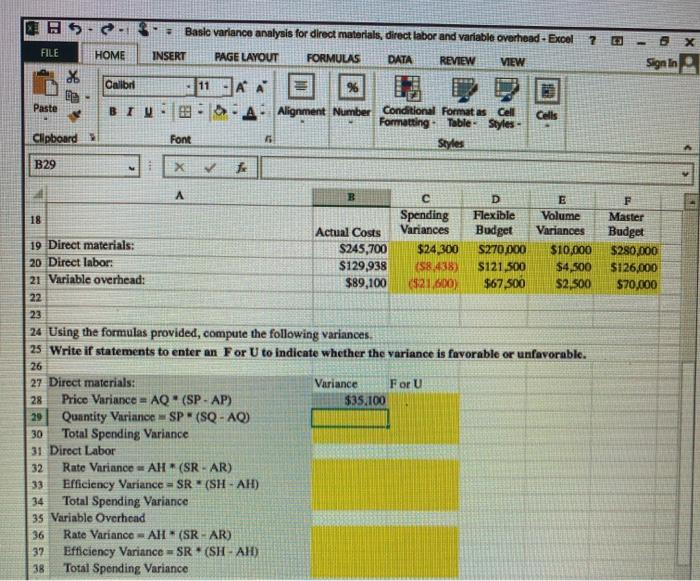Screen dimensions: 700x581
Task: Click the Enter checkmark in formula bar
Action: pyautogui.click(x=210, y=168)
